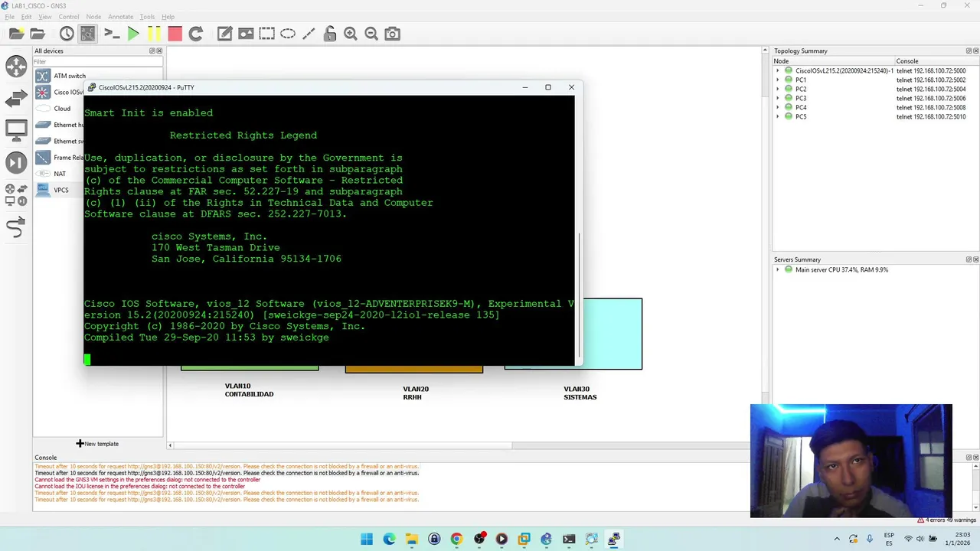Browse switches category in device sidebar
Image resolution: width=980 pixels, height=551 pixels.
16,98
